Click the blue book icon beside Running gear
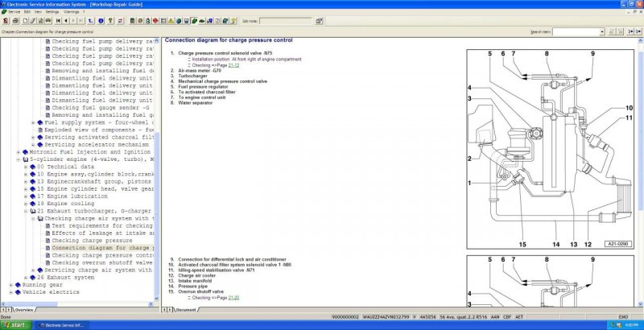The image size is (644, 330). click(17, 284)
